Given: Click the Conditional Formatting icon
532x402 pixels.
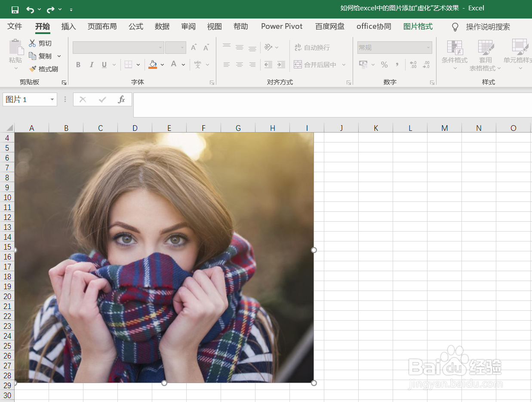Looking at the screenshot, I should coord(455,47).
